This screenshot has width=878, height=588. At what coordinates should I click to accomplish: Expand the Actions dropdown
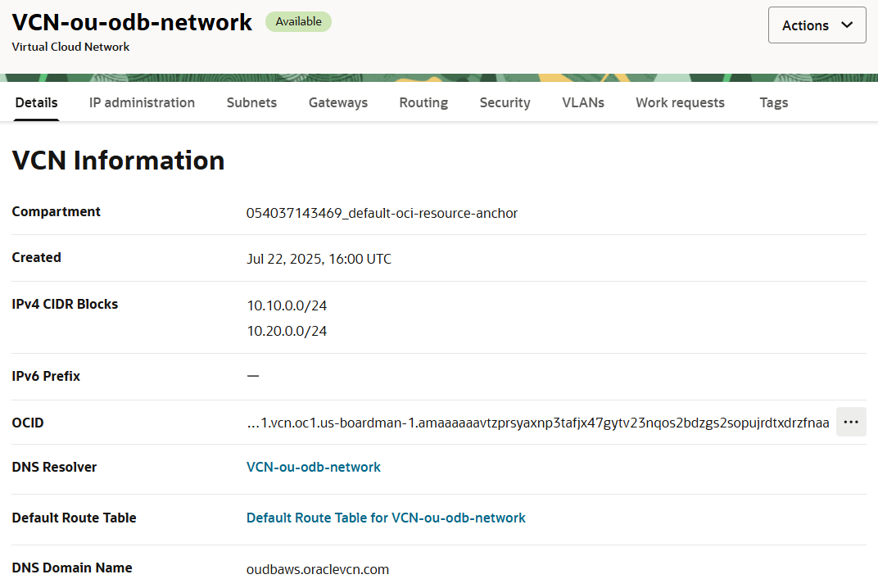[x=817, y=25]
